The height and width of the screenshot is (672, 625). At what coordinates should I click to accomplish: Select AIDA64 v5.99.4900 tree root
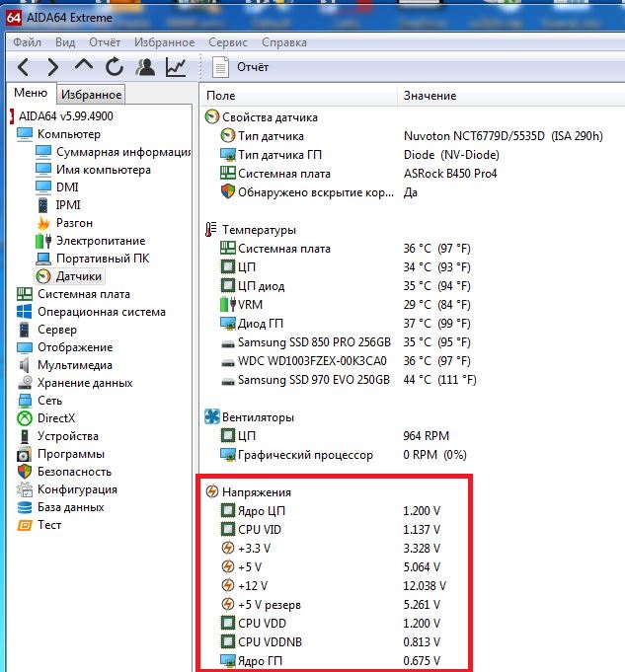(62, 116)
